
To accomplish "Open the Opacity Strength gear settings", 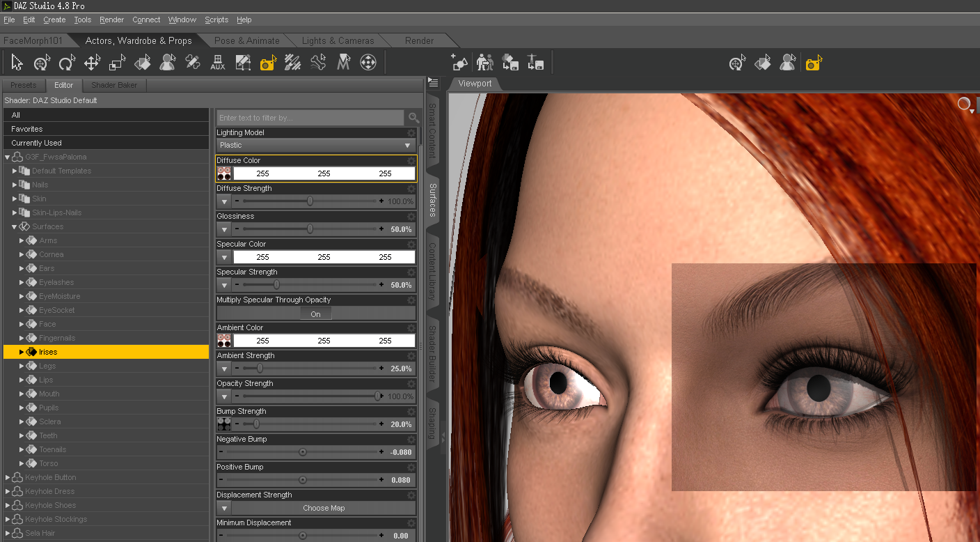I will click(411, 383).
